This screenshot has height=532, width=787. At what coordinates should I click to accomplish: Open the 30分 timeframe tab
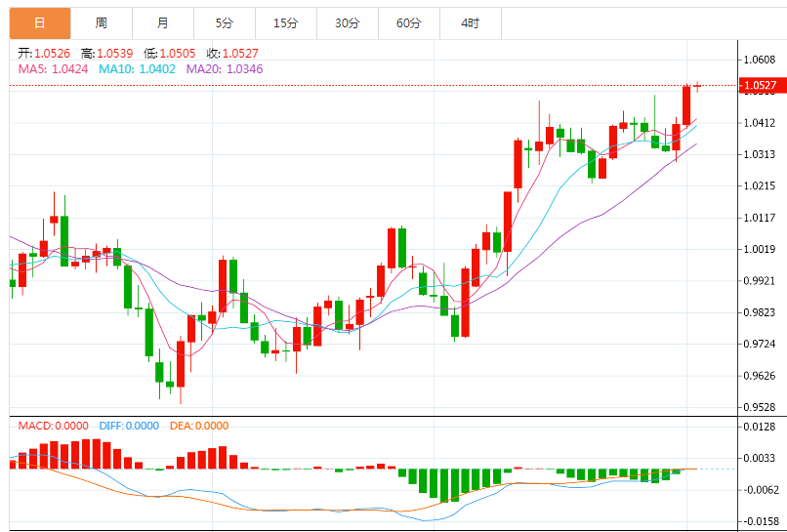click(348, 23)
